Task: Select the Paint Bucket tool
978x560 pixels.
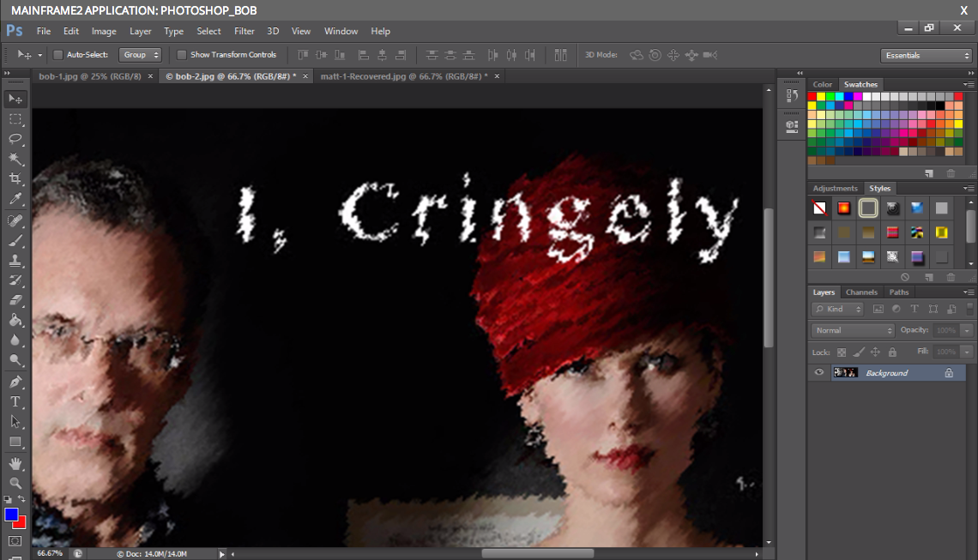Action: (15, 320)
